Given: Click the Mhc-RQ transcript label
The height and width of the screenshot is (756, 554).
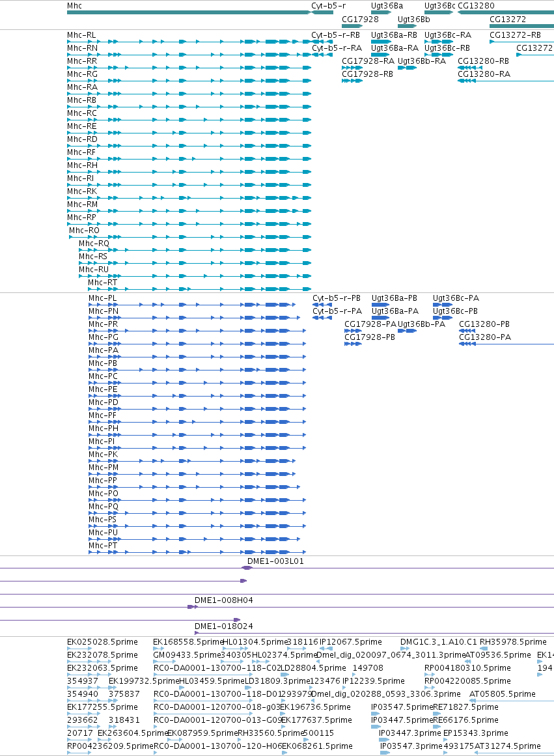Looking at the screenshot, I should click(x=94, y=243).
